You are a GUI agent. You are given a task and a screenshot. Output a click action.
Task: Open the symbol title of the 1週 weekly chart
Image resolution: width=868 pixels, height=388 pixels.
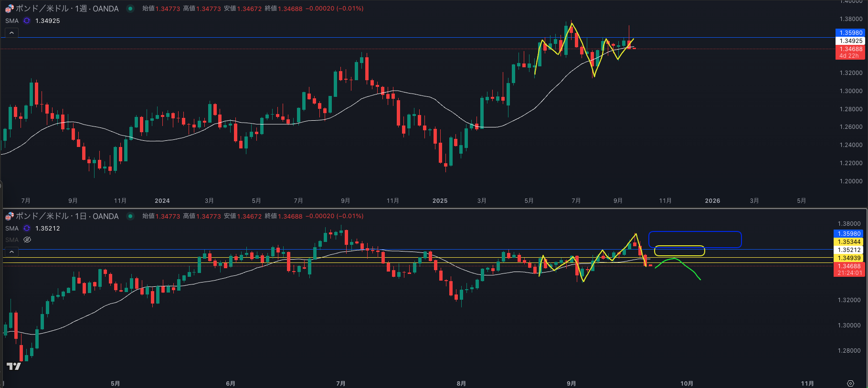point(67,9)
